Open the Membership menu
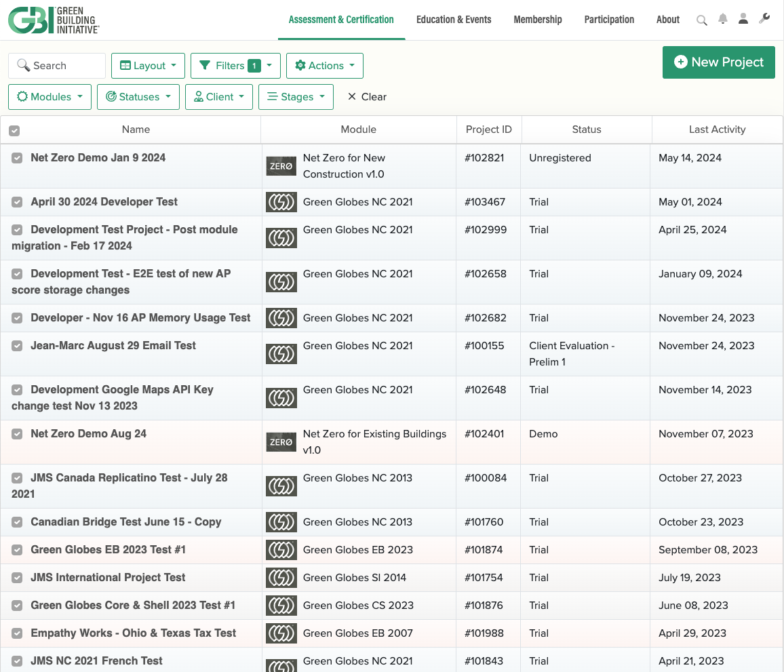The width and height of the screenshot is (784, 672). coord(538,20)
